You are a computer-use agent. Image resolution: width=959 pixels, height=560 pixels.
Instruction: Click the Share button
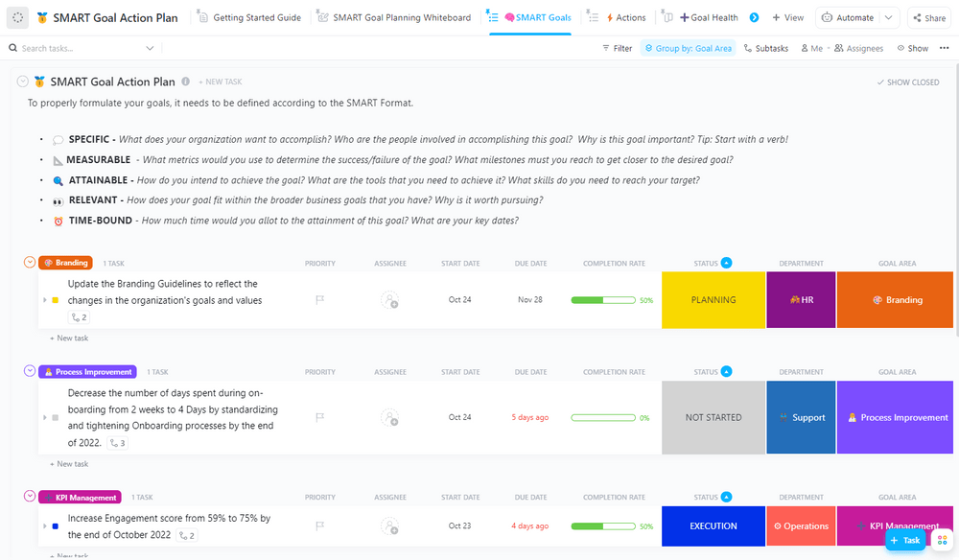pyautogui.click(x=928, y=17)
